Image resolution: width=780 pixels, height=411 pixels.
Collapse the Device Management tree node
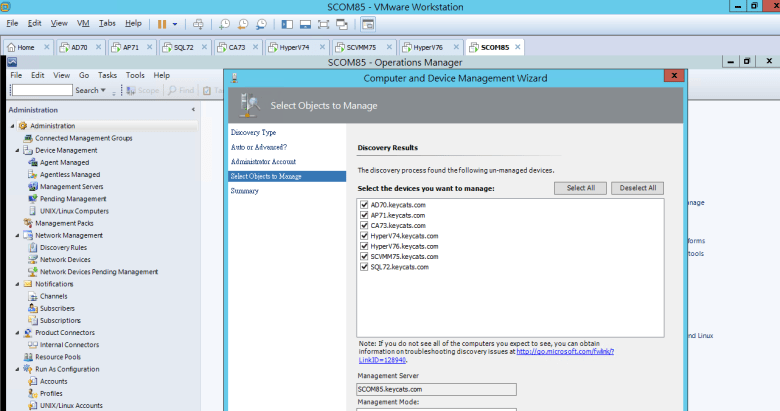coord(16,150)
